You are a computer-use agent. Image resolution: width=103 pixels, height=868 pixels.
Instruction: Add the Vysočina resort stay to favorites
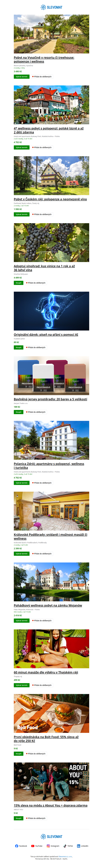pyautogui.click(x=42, y=76)
